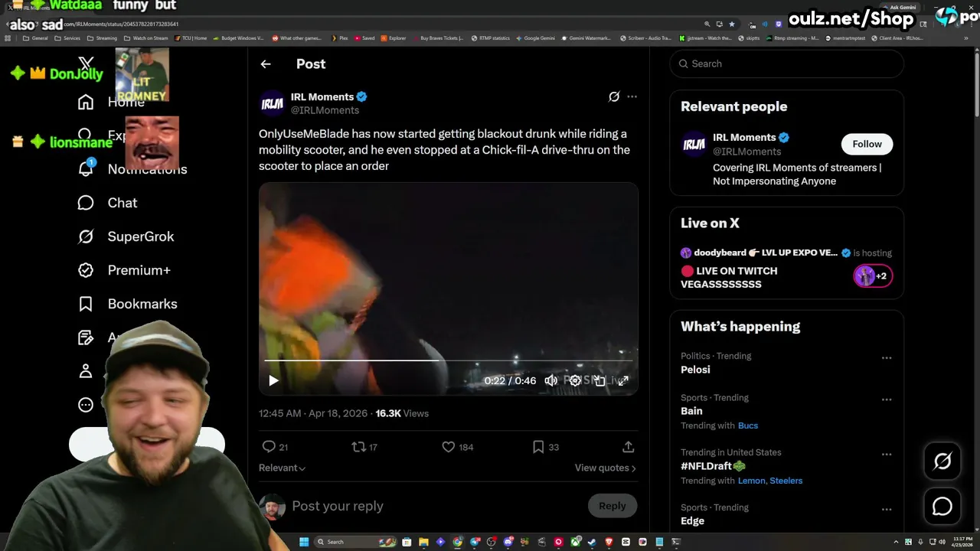Open Streaming bookmarks folder
Viewport: 980px width, 551px height.
pyautogui.click(x=103, y=37)
